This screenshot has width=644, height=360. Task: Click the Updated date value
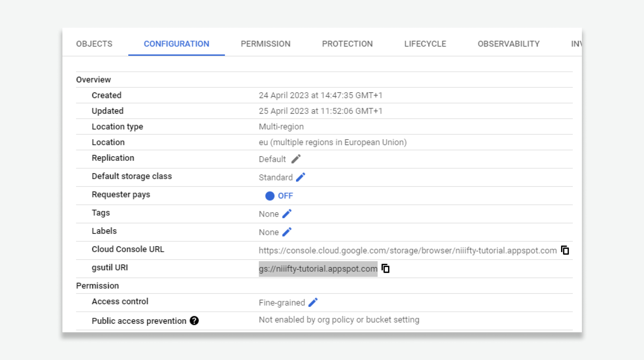[x=321, y=111]
